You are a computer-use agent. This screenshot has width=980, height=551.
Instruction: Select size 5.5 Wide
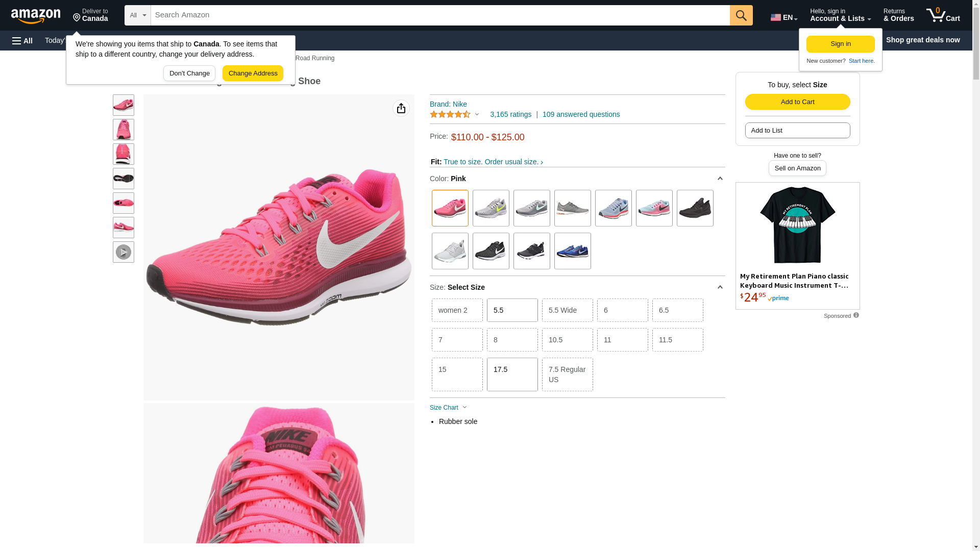(x=567, y=310)
